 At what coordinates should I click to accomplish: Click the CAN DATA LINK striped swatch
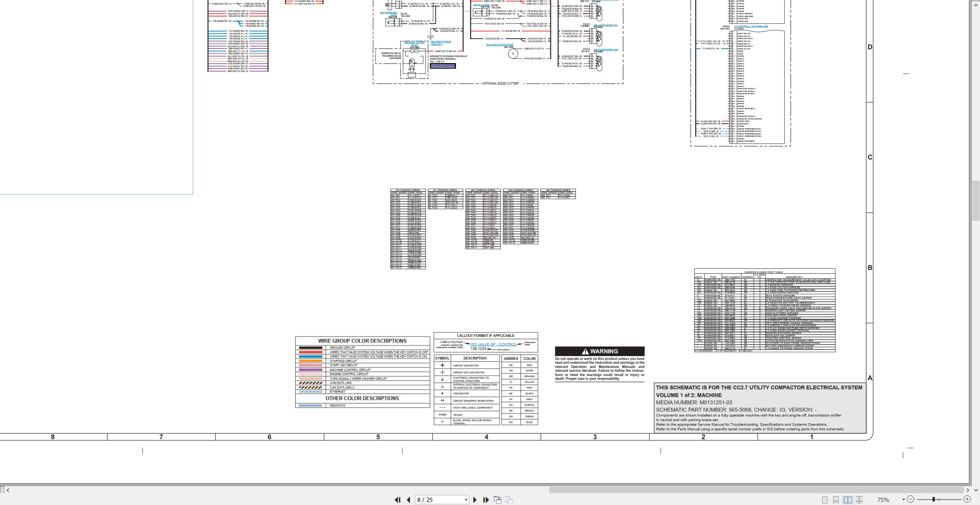(x=310, y=383)
